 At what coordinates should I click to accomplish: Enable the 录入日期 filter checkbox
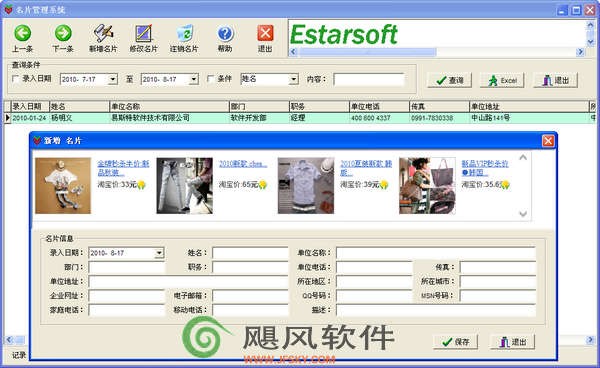16,79
